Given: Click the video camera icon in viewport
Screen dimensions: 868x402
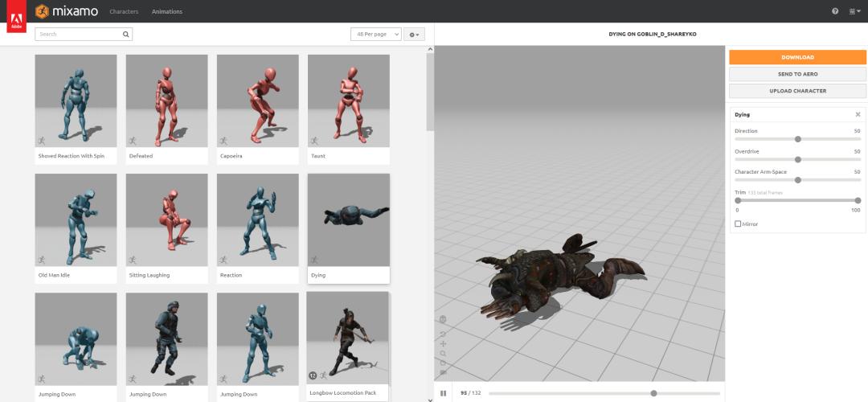Looking at the screenshot, I should point(443,372).
